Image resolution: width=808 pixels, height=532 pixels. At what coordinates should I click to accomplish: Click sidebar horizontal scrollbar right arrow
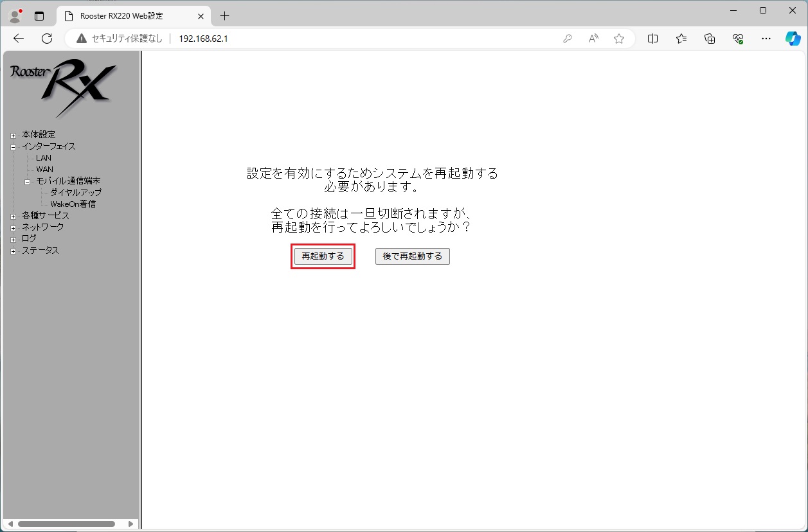(131, 524)
